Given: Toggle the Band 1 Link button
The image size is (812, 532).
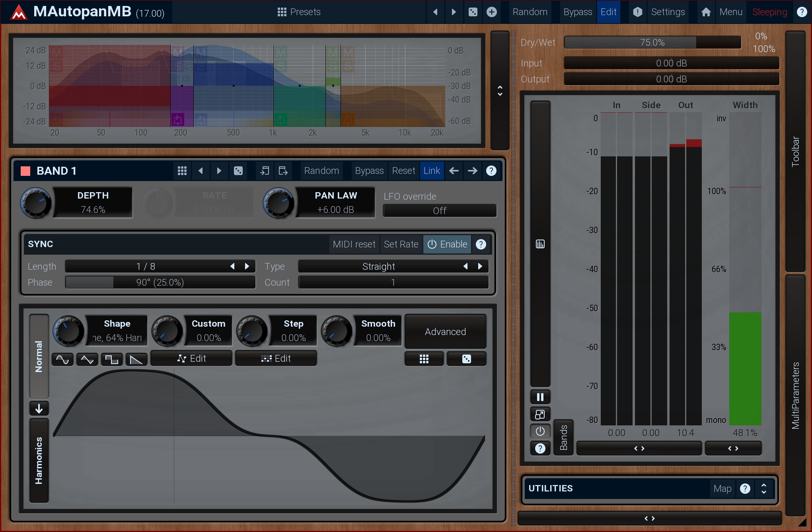Looking at the screenshot, I should click(431, 171).
